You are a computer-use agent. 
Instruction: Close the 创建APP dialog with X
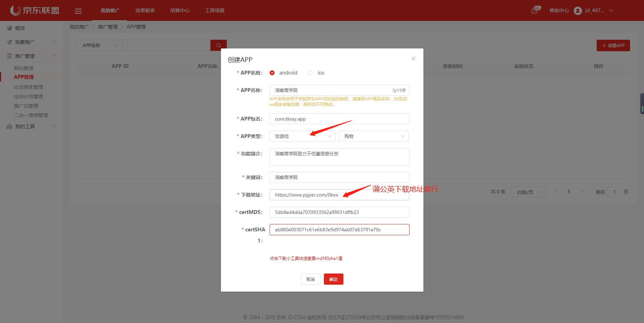pos(413,59)
